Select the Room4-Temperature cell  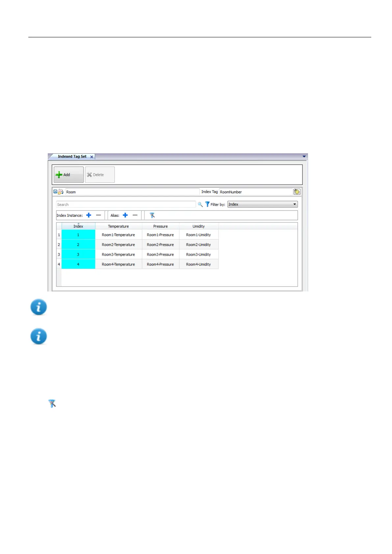(118, 264)
